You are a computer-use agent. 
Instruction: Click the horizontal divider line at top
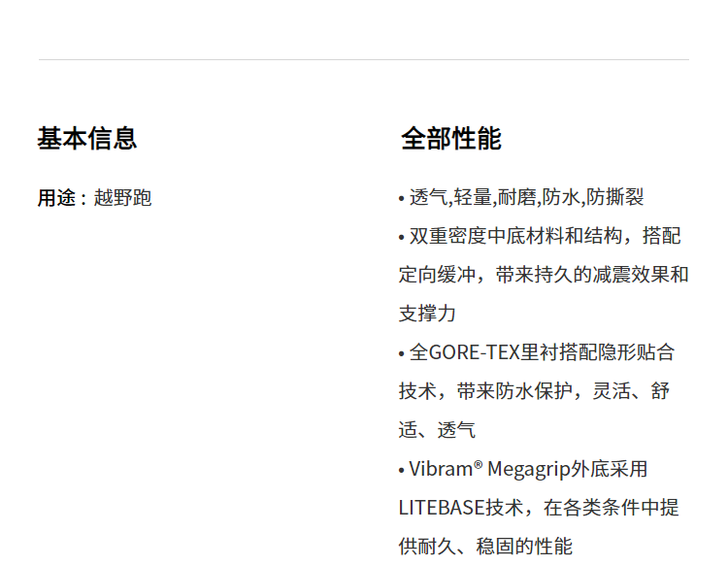click(364, 60)
